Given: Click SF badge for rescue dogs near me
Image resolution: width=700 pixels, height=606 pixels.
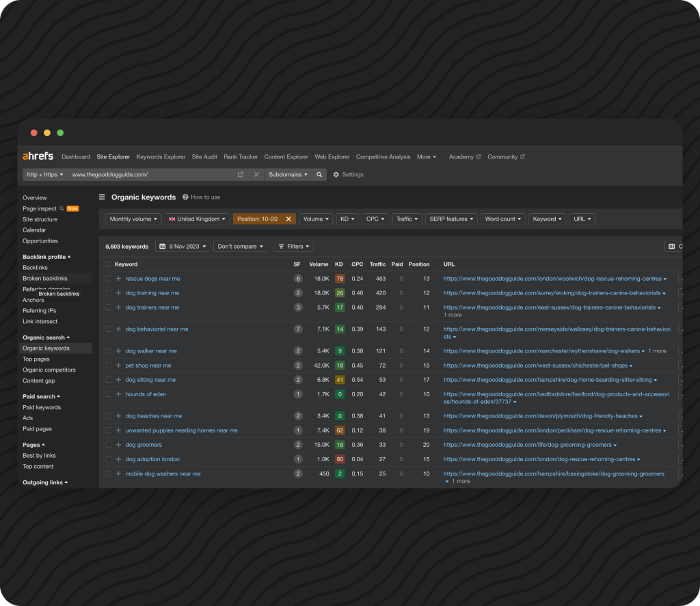Looking at the screenshot, I should [298, 279].
